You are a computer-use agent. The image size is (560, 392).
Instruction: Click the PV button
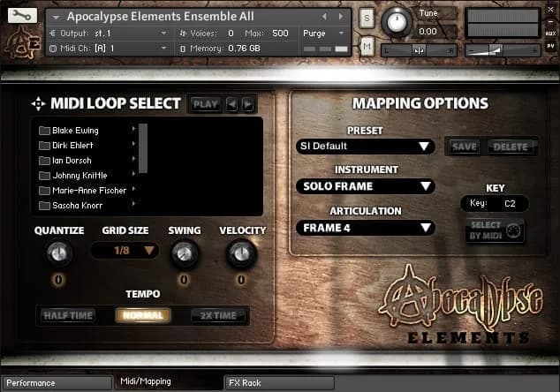click(550, 46)
